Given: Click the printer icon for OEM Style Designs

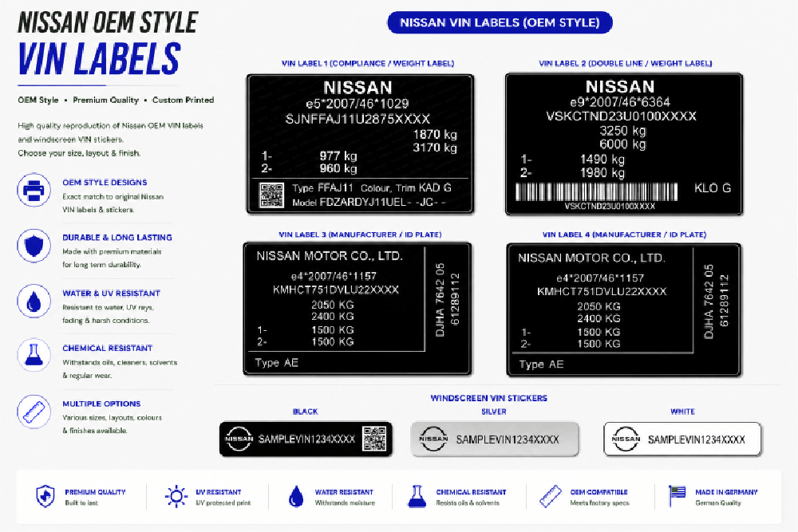Looking at the screenshot, I should click(x=34, y=190).
